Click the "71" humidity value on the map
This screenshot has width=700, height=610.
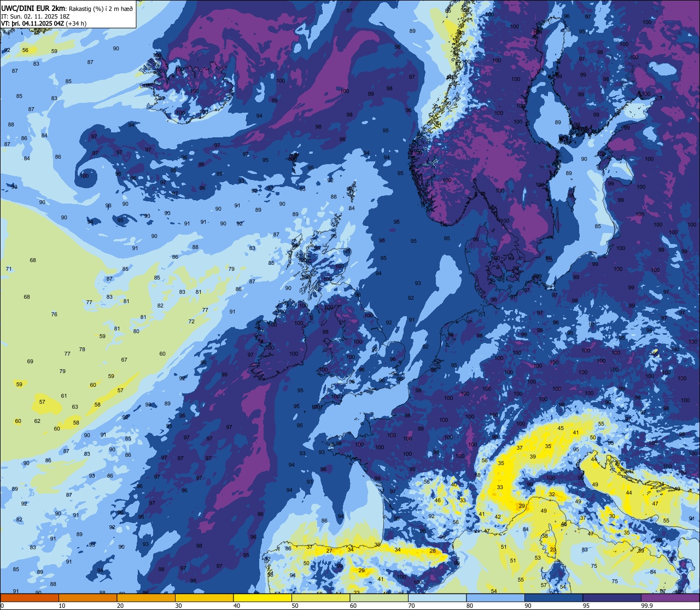(9, 269)
